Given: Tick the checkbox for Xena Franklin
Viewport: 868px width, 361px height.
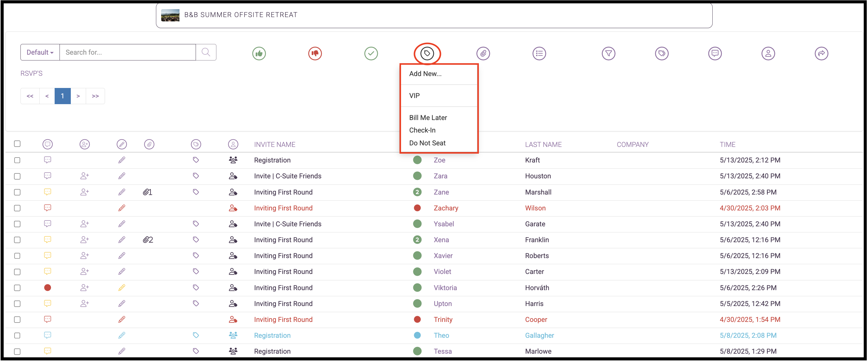Looking at the screenshot, I should [17, 240].
